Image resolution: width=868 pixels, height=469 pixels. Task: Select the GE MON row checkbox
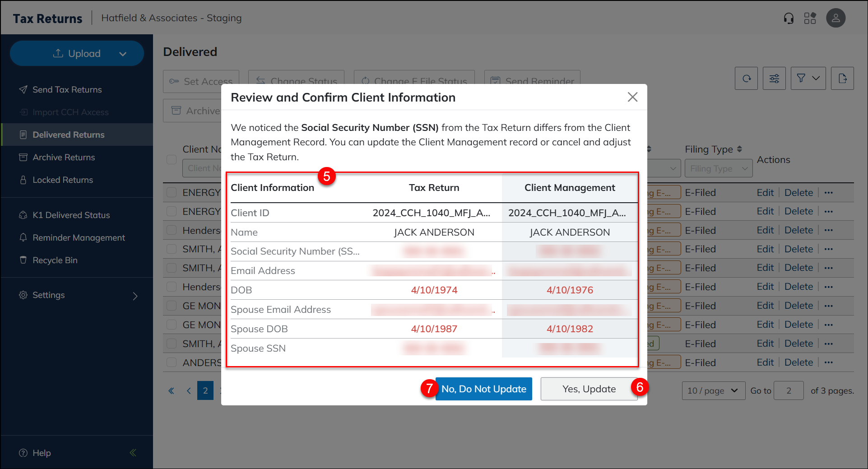172,306
